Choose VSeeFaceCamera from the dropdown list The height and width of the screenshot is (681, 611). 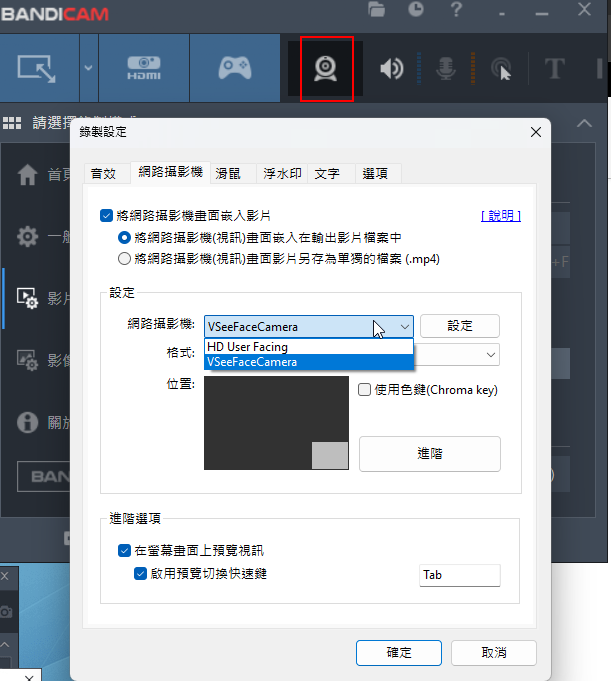point(309,362)
